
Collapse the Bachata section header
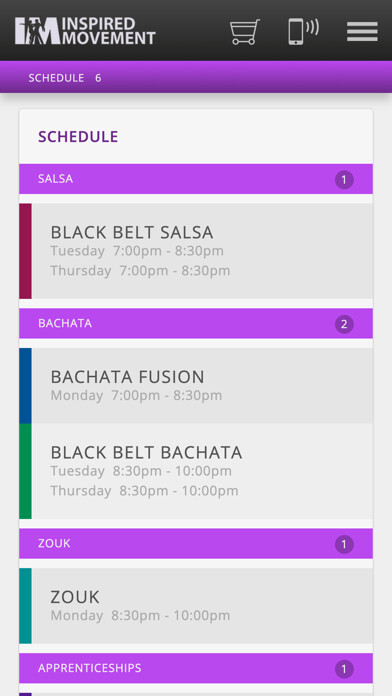(196, 323)
